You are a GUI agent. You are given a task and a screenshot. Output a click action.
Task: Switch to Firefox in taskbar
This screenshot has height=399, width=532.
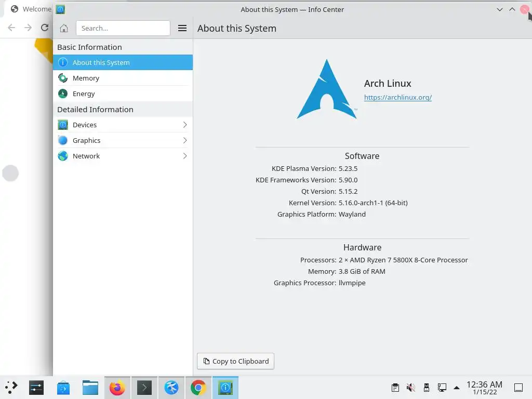(x=117, y=388)
